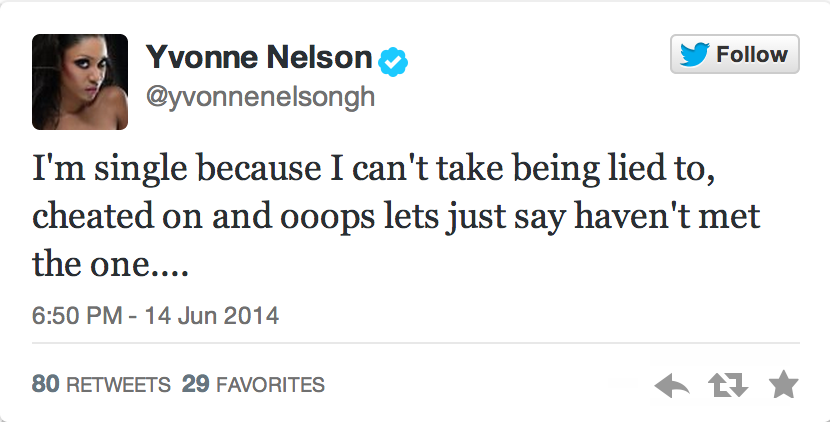Click the 80 retweet count number
The height and width of the screenshot is (422, 830).
45,384
